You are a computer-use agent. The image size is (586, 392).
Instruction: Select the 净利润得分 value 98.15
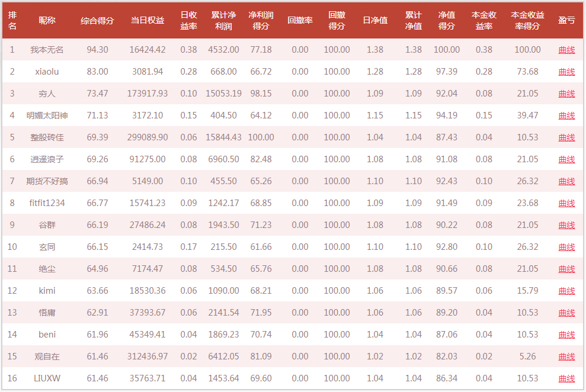point(261,94)
